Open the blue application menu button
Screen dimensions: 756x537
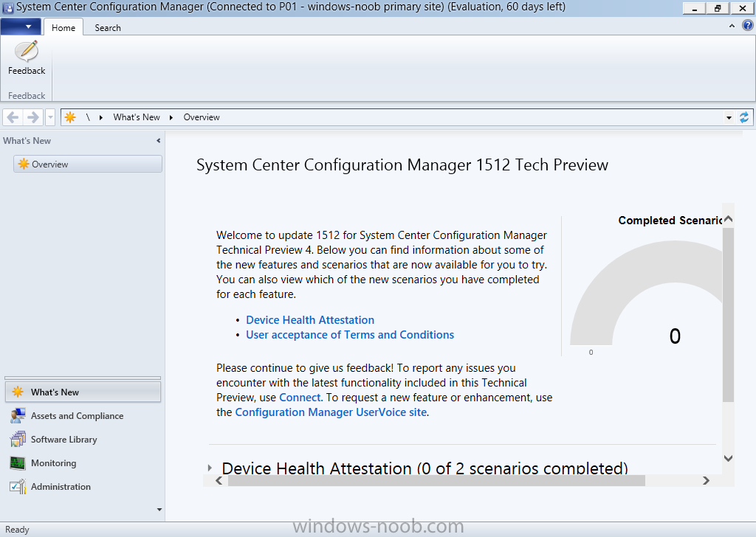[21, 27]
